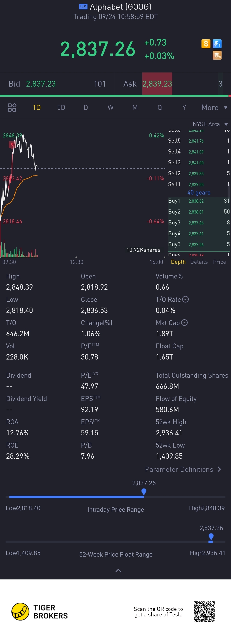Tap the Buy4 order book row
Screen dimensions: 231x644
click(199, 233)
